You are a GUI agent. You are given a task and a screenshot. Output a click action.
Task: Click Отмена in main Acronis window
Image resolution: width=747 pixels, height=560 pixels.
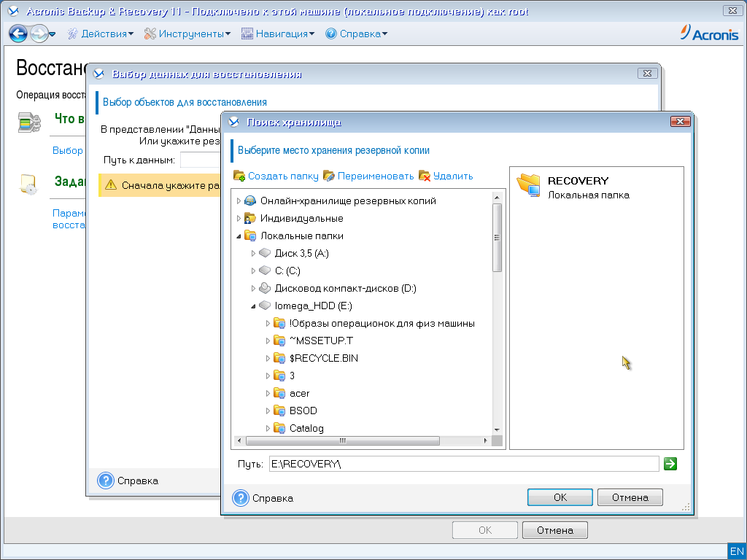click(x=555, y=530)
